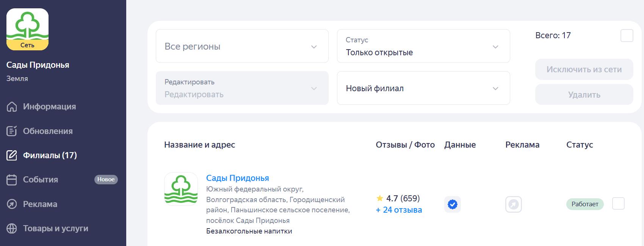This screenshot has width=644, height=246.
Task: Click the Работает status badge
Action: click(585, 204)
